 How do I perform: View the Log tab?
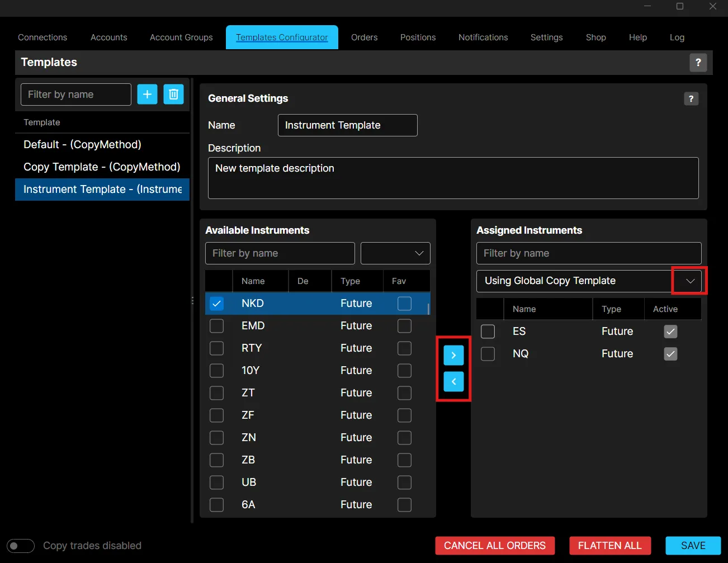coord(677,37)
